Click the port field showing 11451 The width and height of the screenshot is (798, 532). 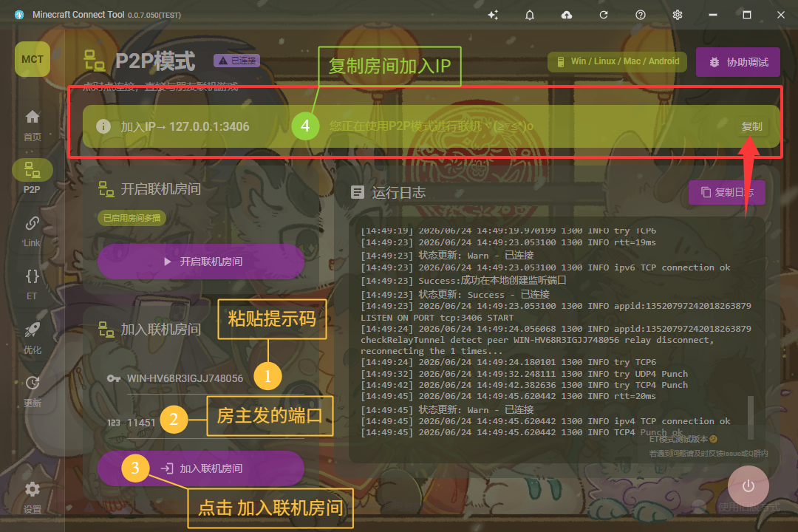coord(216,423)
